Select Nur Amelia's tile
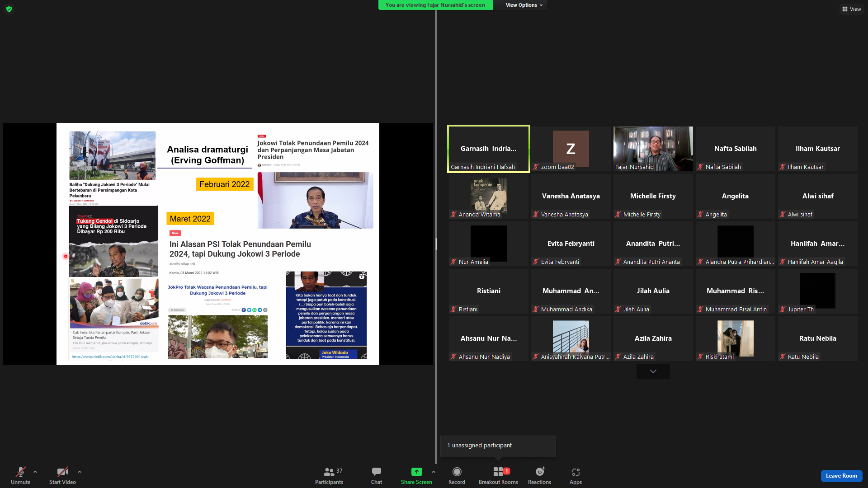The height and width of the screenshot is (488, 868). tap(488, 244)
